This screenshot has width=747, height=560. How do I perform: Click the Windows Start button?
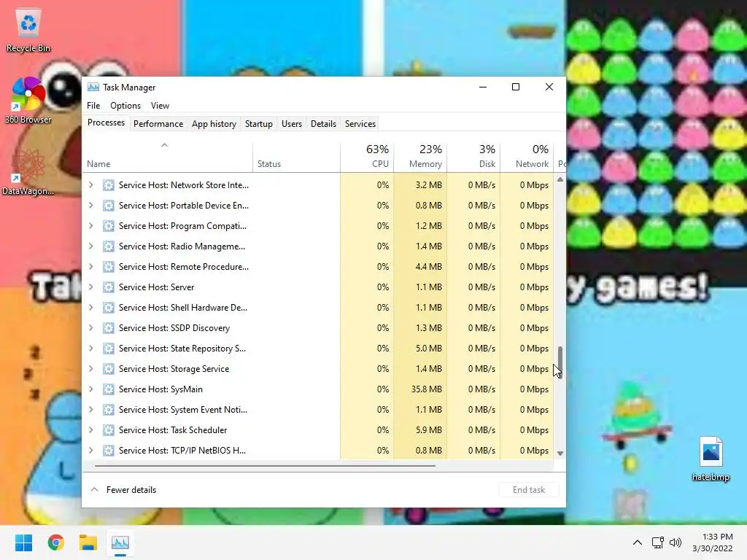[24, 542]
